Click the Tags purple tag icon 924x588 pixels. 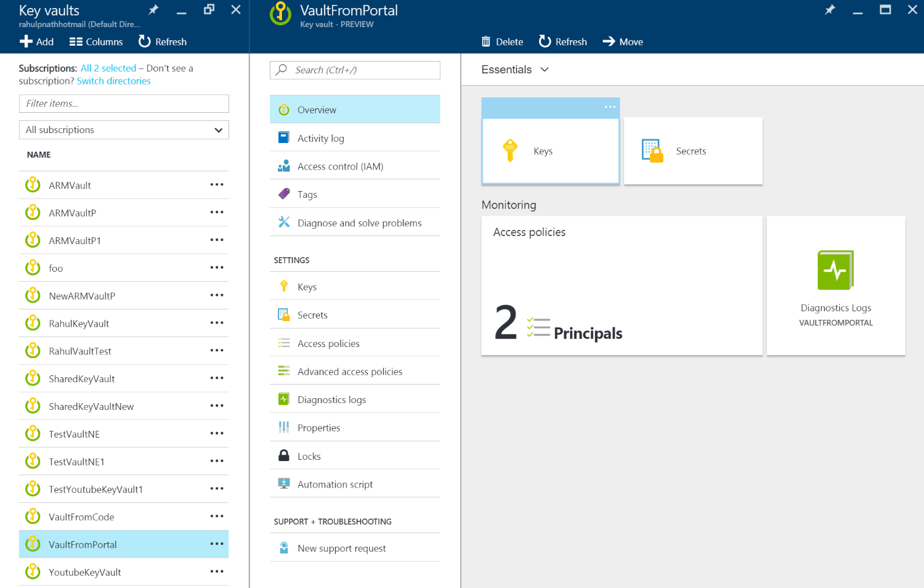[x=284, y=194]
